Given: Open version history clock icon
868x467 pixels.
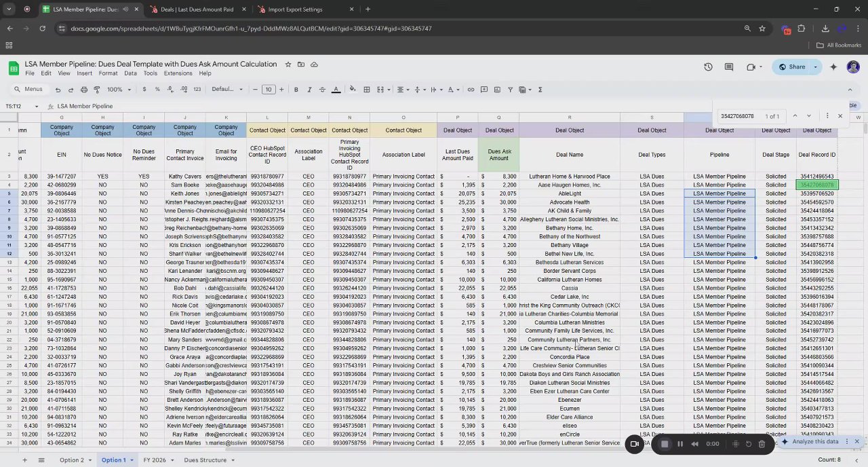Looking at the screenshot, I should point(708,67).
